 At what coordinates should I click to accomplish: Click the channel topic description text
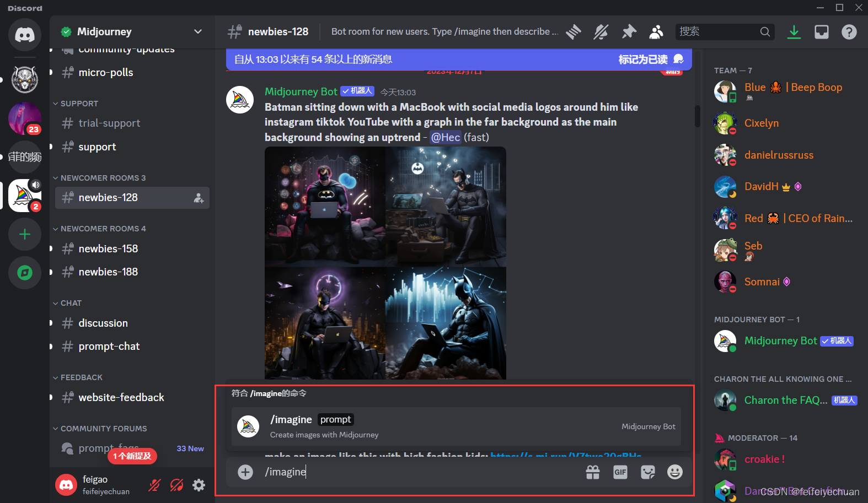coord(444,31)
